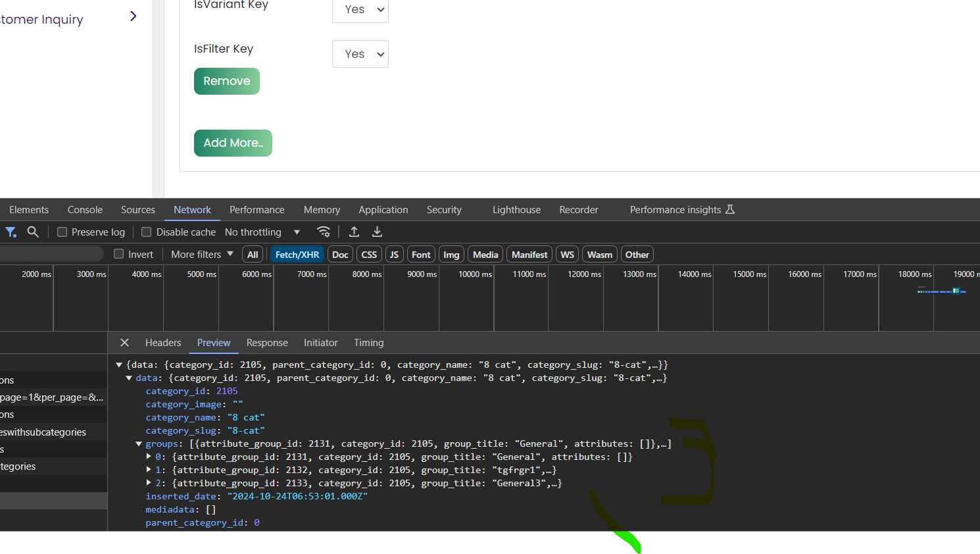Select request ending 'tegories'
Screen dimensions: 980x554
click(53, 466)
